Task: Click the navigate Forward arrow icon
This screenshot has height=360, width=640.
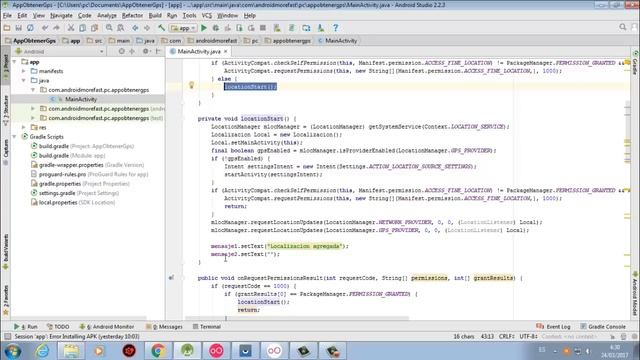Action: [147, 28]
